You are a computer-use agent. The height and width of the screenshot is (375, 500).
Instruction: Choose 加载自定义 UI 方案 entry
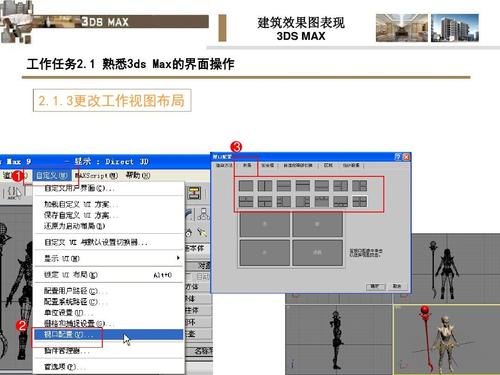[108, 204]
